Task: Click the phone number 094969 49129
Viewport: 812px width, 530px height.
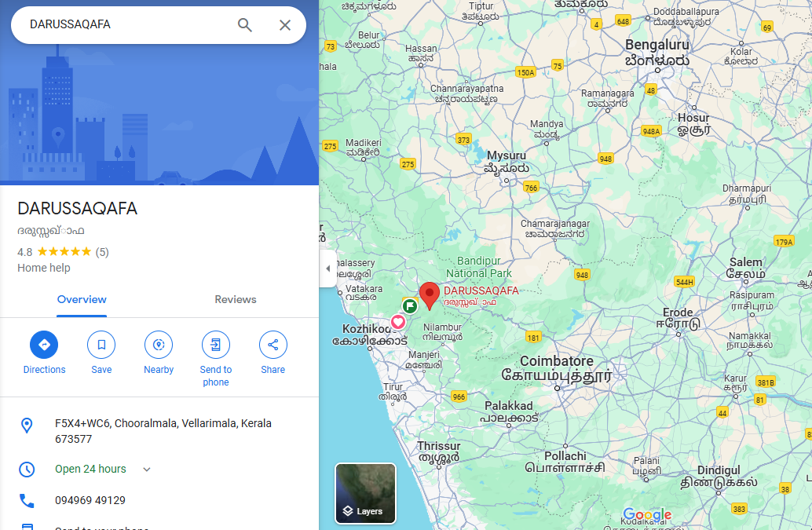Action: click(x=90, y=500)
